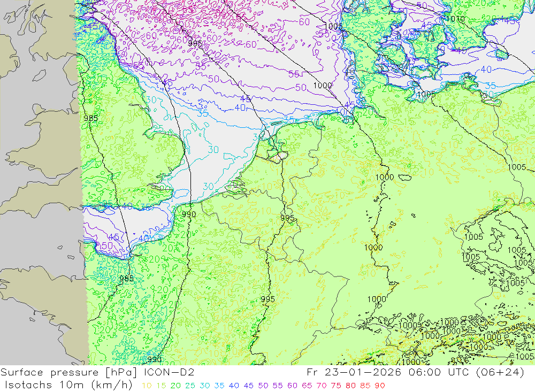Click the "(06+24)" forecast run text
Screen dimensions: 535x392
pyautogui.click(x=500, y=372)
